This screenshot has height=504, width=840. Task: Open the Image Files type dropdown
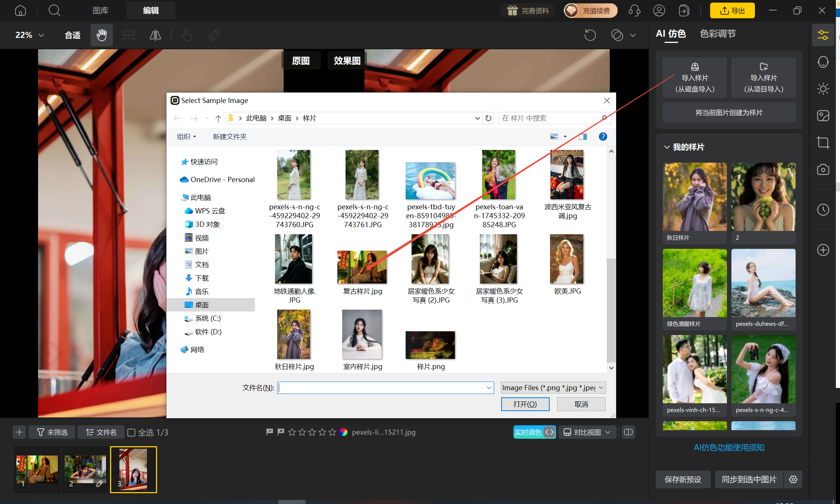tap(553, 388)
